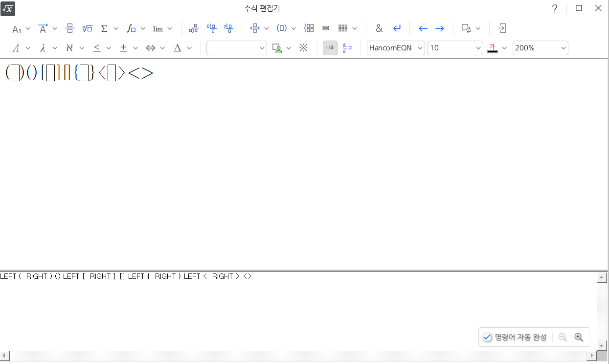Zoom in with the magnifier plus icon
This screenshot has height=364, width=609.
(x=579, y=337)
